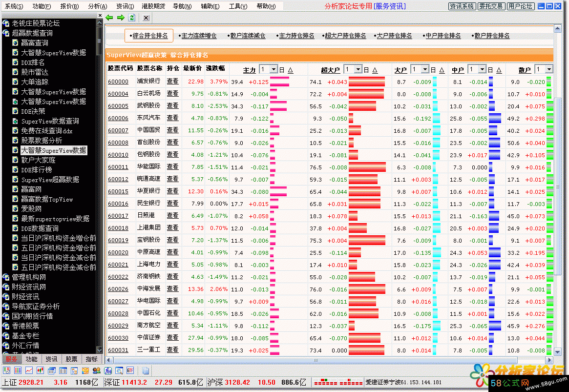Expand the 超赢数据查询 tree group

[6, 33]
